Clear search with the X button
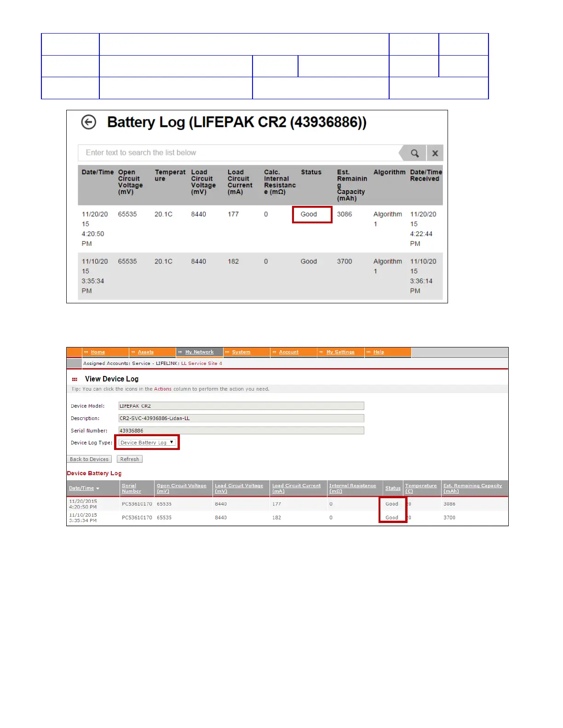The width and height of the screenshot is (563, 728). (x=435, y=154)
